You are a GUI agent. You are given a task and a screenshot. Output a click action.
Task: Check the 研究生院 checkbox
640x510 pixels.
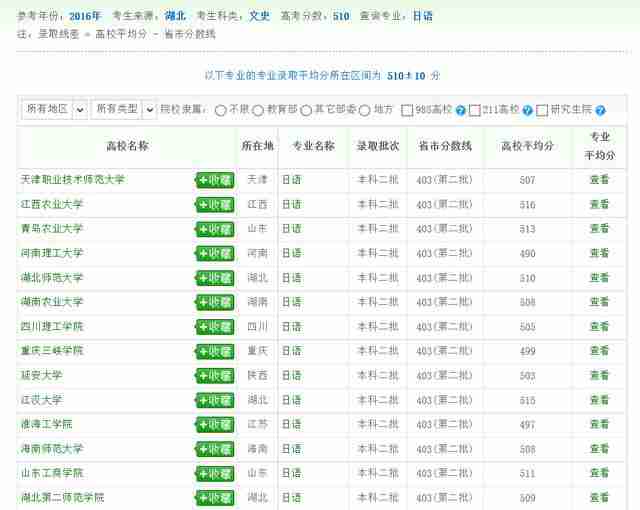coord(542,110)
